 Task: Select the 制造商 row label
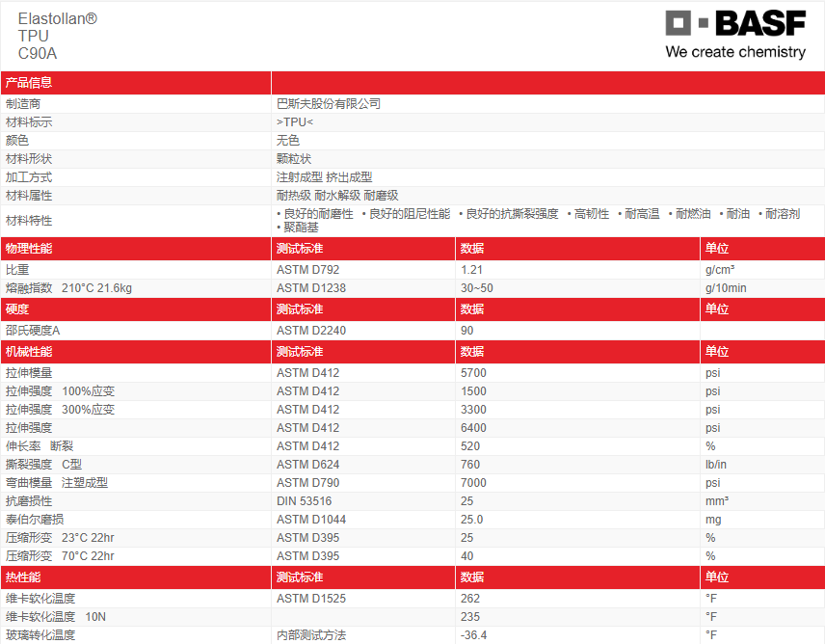tap(23, 104)
